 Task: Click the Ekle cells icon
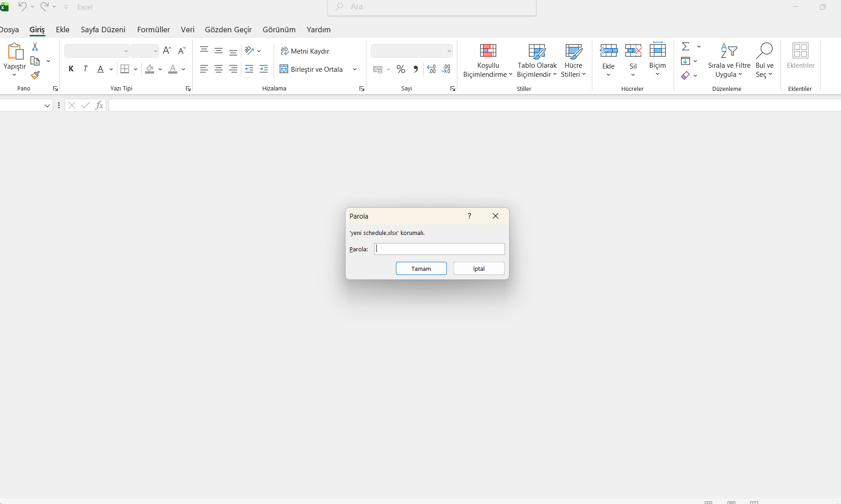coord(609,51)
